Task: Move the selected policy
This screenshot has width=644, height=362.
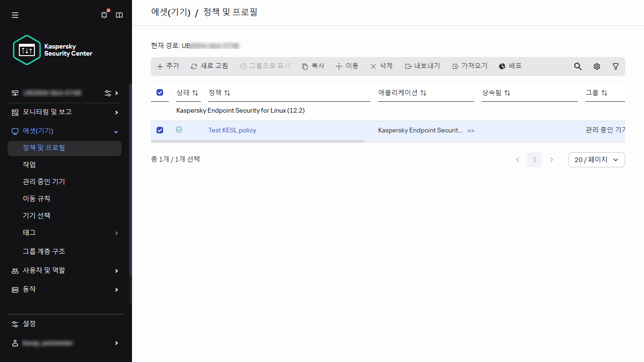Action: (x=347, y=66)
